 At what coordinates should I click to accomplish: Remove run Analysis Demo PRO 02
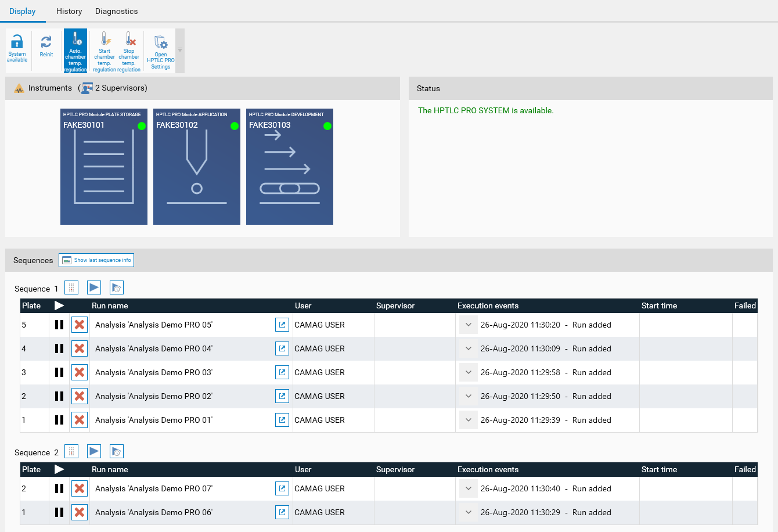pyautogui.click(x=80, y=396)
